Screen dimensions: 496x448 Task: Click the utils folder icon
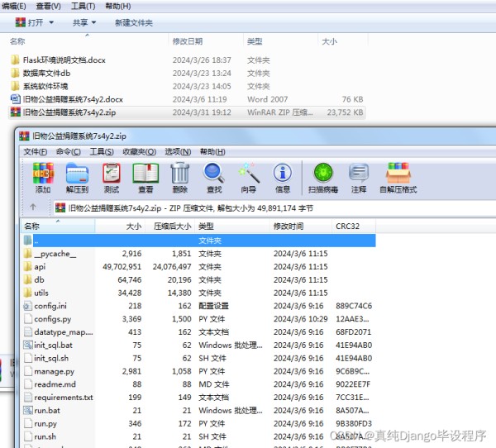pos(28,293)
